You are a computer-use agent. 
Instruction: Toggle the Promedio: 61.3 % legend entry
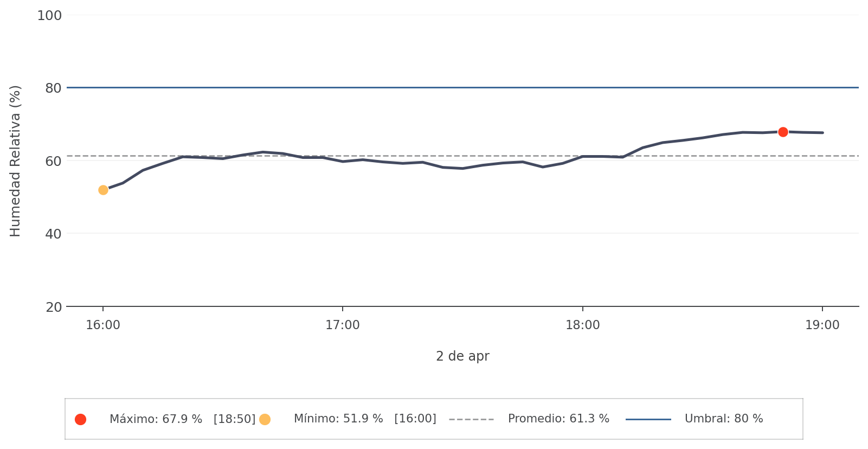click(x=558, y=419)
